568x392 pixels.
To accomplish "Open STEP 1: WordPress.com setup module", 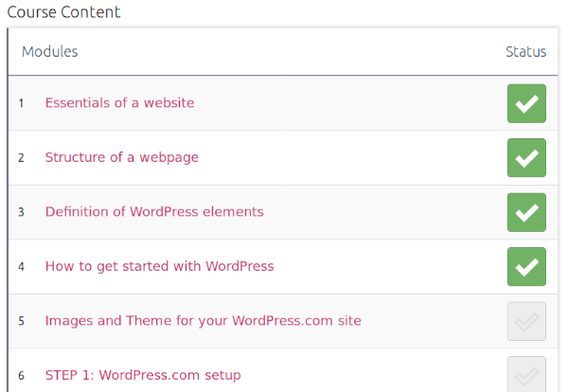I will click(x=142, y=375).
